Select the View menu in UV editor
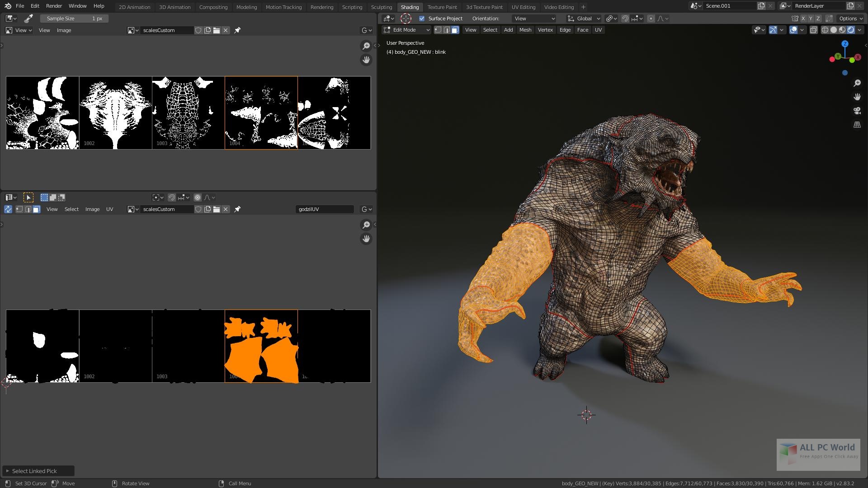Image resolution: width=868 pixels, height=488 pixels. (x=51, y=209)
